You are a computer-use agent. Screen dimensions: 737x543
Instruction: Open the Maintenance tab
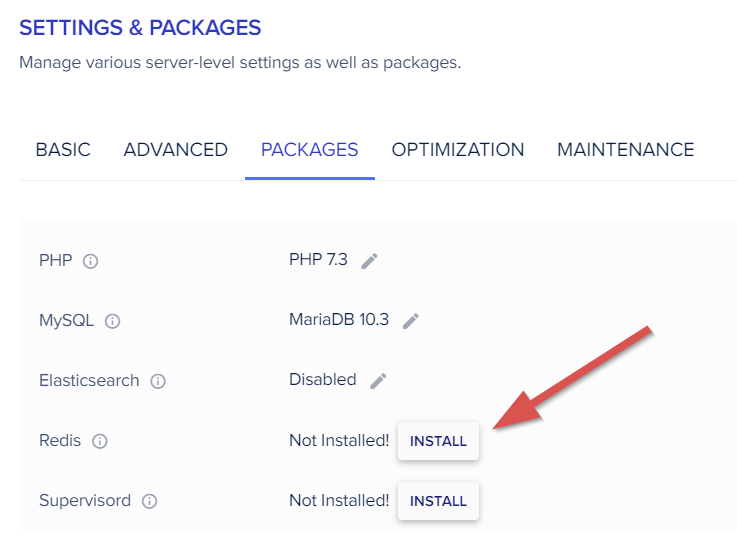click(625, 150)
